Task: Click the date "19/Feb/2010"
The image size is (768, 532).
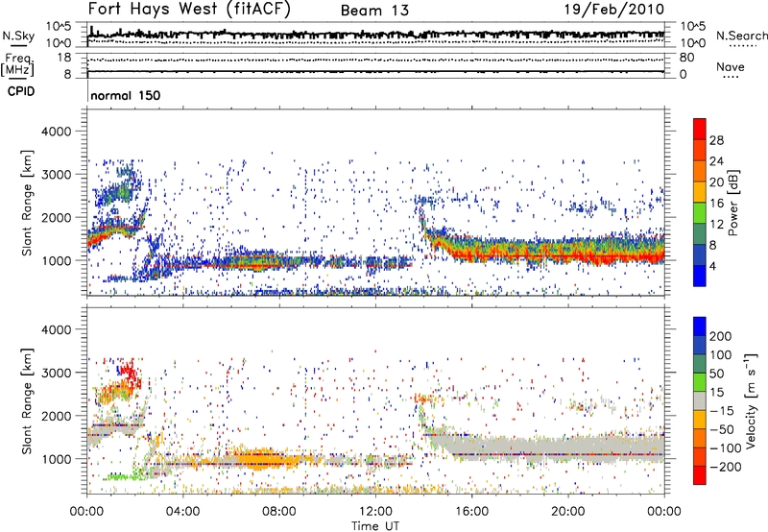Action: point(614,9)
